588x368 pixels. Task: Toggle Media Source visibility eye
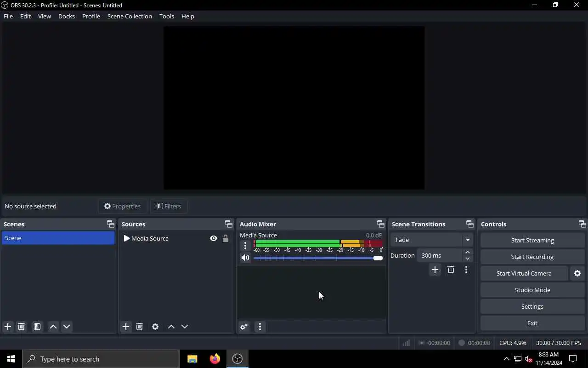point(214,238)
